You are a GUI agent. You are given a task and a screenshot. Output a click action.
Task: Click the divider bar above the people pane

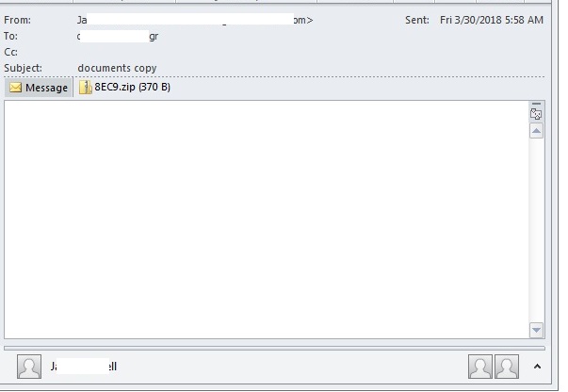[x=274, y=348]
